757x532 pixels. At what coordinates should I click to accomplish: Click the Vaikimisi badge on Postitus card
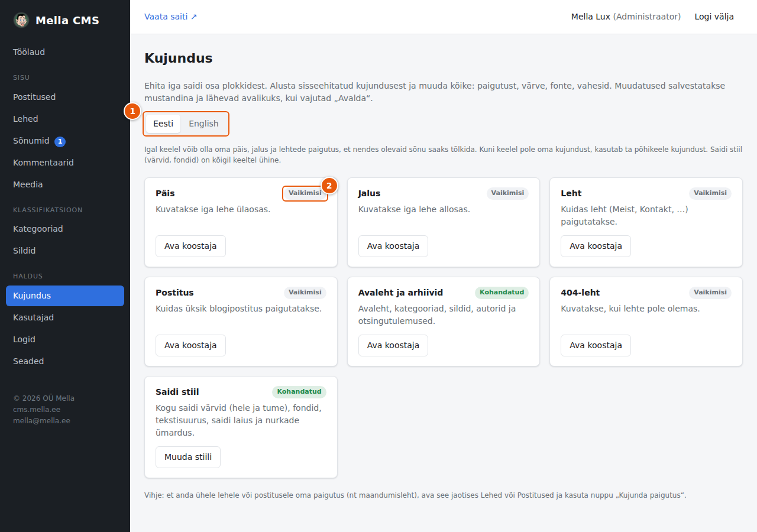(x=305, y=293)
